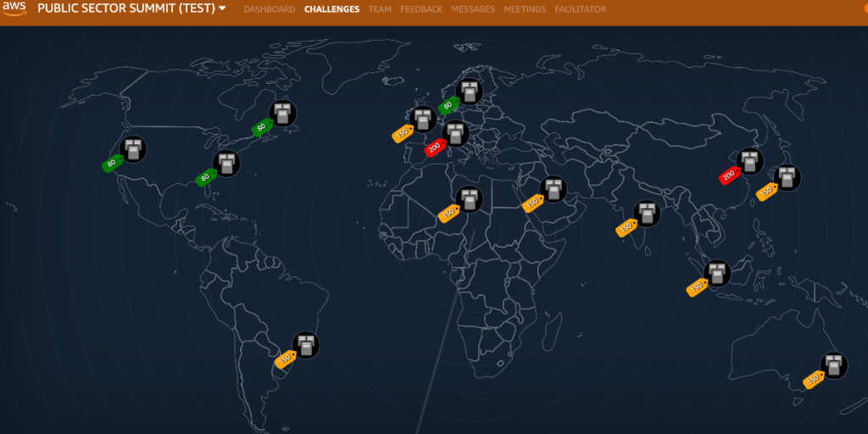Click the green 80 tag on US west coast
Screen dimensions: 868x434
pos(113,164)
